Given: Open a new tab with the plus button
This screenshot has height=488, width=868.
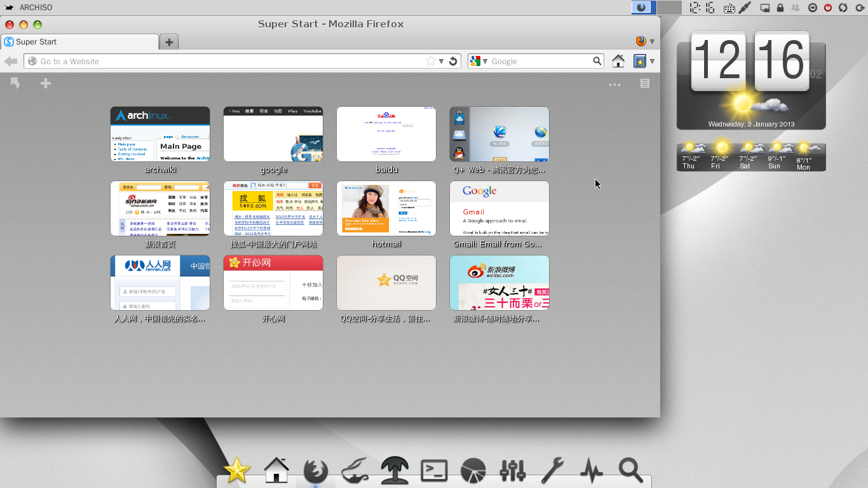Looking at the screenshot, I should pos(169,42).
